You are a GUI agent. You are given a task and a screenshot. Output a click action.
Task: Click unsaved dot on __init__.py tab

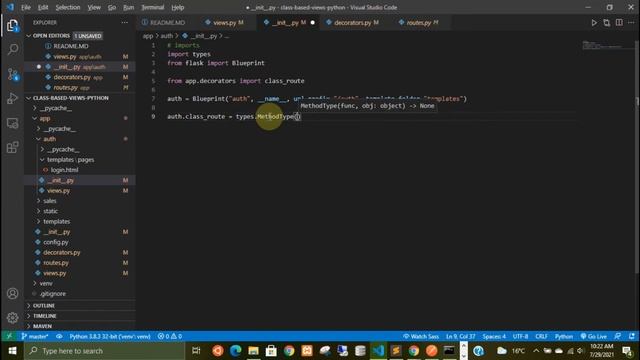pyautogui.click(x=313, y=23)
